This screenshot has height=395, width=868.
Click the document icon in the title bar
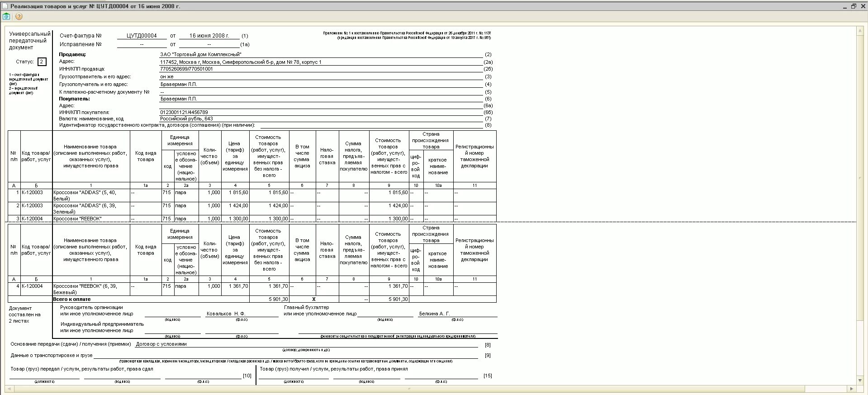click(x=5, y=6)
